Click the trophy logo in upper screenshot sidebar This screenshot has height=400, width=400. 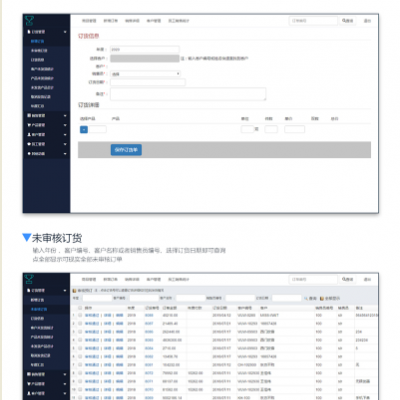coord(29,21)
